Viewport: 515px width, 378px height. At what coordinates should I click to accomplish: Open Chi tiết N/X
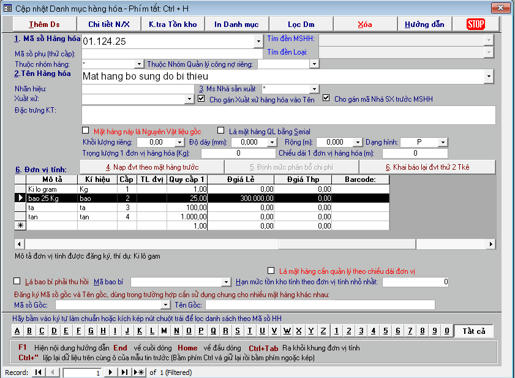click(x=109, y=24)
